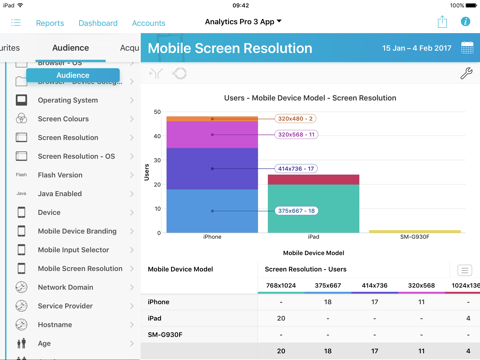Tap the 414x736 - 17 chart label
480x360 pixels.
coord(296,168)
